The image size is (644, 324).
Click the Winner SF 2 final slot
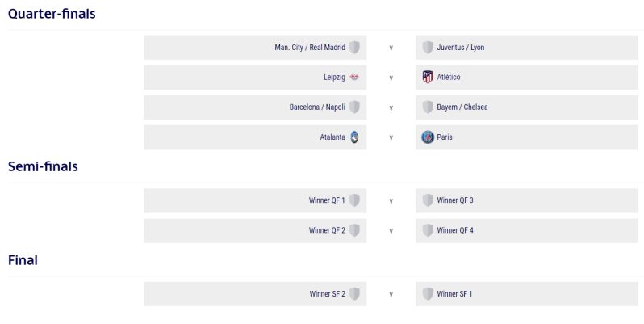(x=255, y=293)
